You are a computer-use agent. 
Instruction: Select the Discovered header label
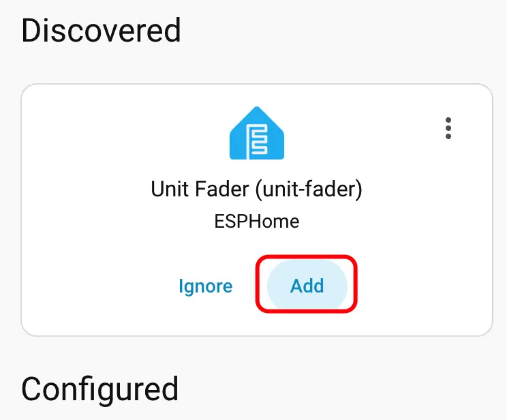pyautogui.click(x=102, y=31)
